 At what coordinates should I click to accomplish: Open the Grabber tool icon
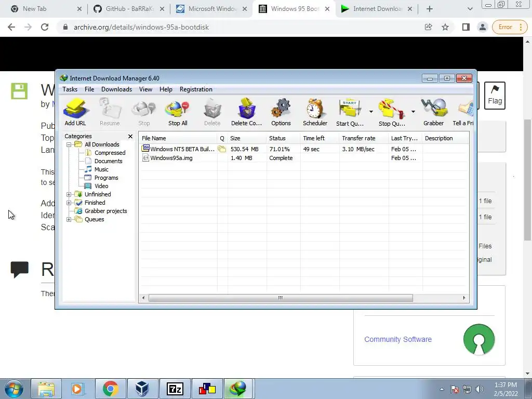coord(434,112)
